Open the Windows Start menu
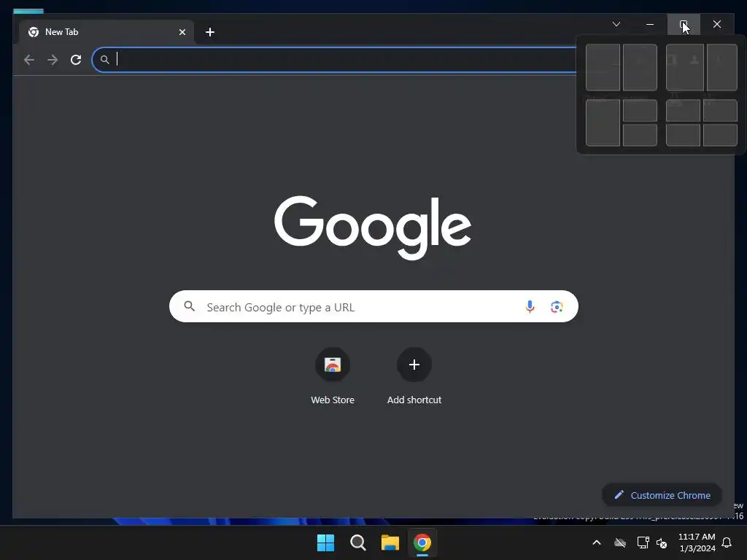This screenshot has width=747, height=560. click(x=326, y=542)
